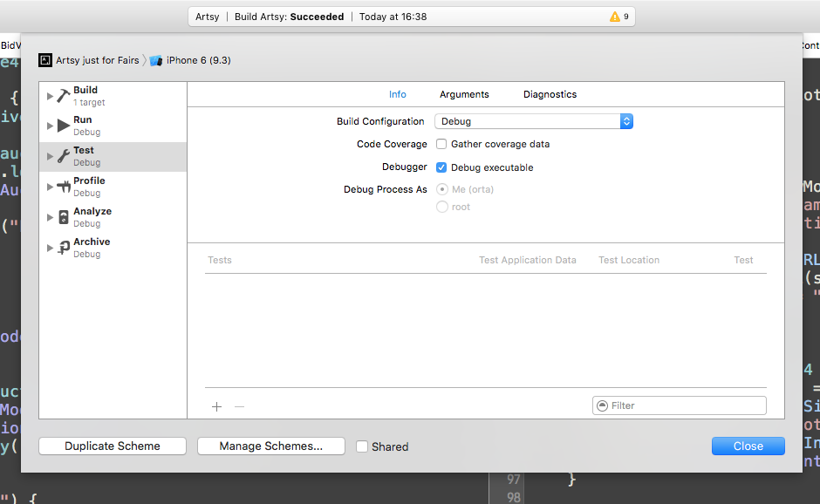Expand the Archive disclosure triangle
Viewport: 820px width, 504px height.
(x=50, y=248)
